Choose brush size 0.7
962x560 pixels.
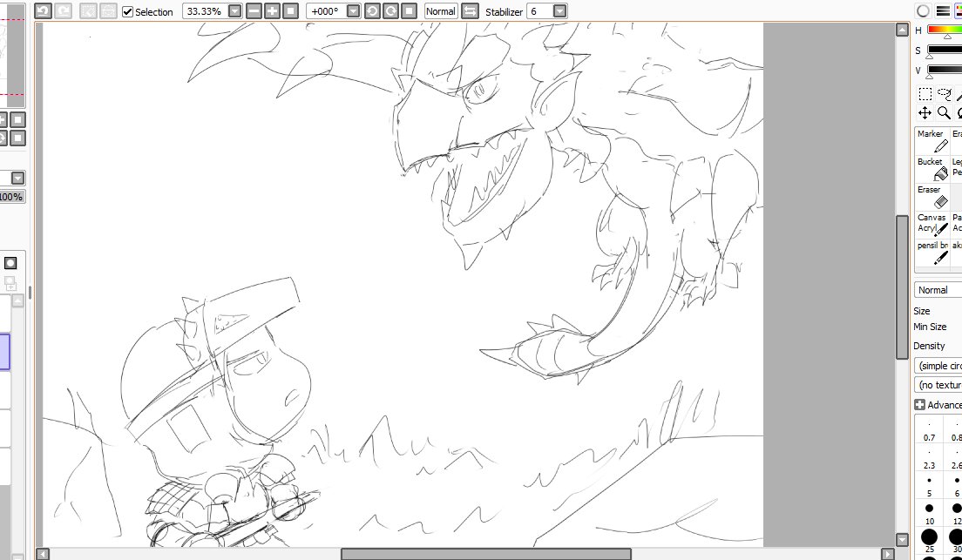click(930, 430)
